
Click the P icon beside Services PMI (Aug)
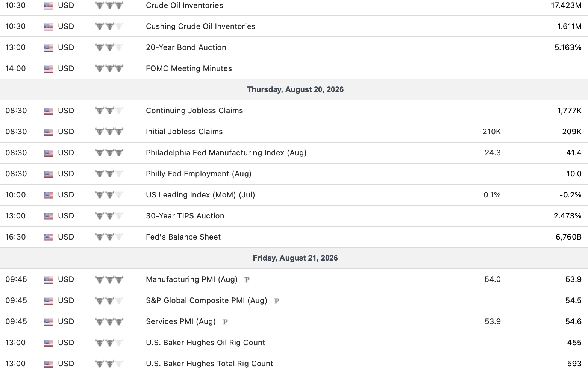pyautogui.click(x=225, y=322)
